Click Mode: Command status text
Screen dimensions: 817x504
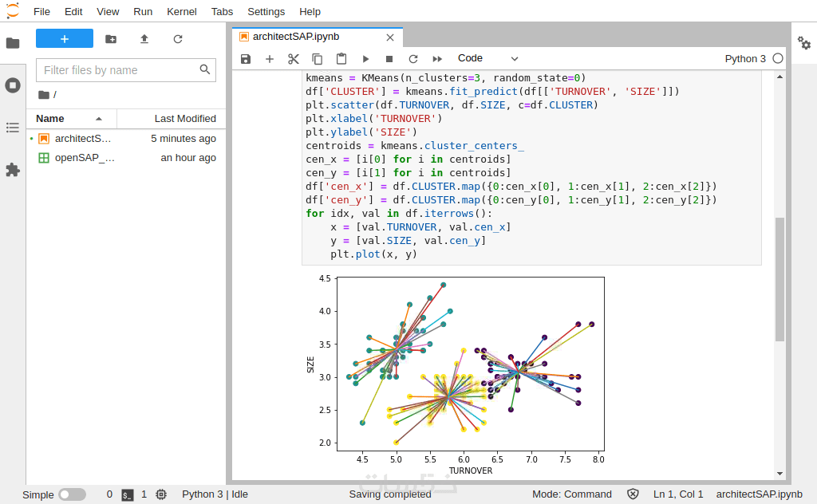tap(571, 494)
